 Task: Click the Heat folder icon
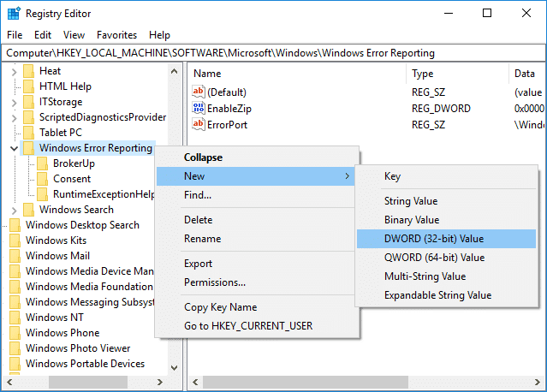[28, 71]
